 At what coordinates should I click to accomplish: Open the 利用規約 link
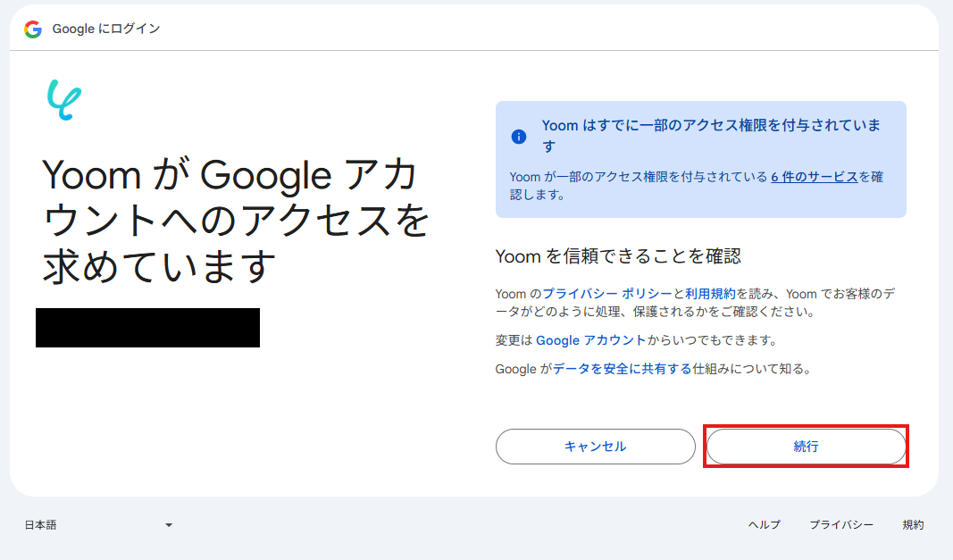[710, 294]
